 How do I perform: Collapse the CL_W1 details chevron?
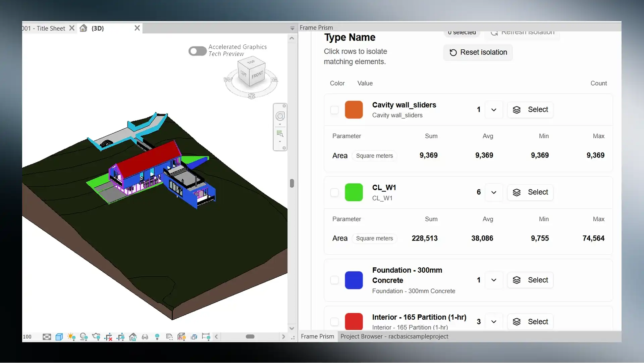pos(494,192)
